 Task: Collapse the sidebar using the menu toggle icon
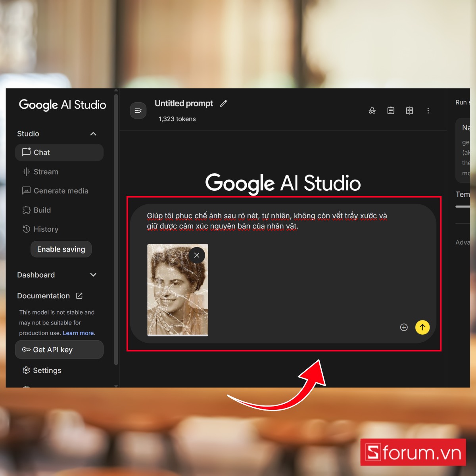point(138,111)
